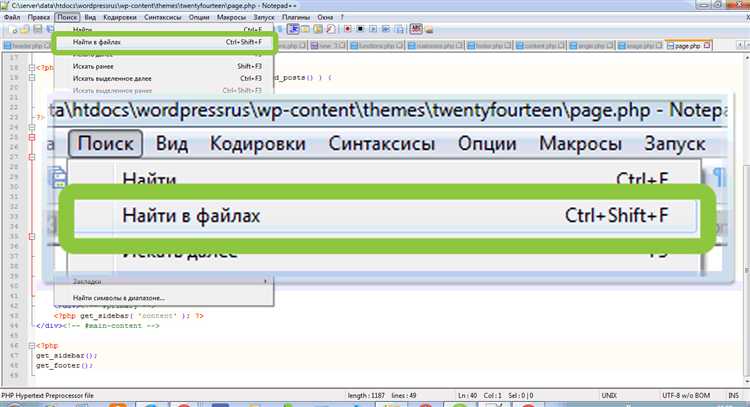The width and height of the screenshot is (750, 407).
Task: Collapse the red fold marker on line 25
Action: 32,137
